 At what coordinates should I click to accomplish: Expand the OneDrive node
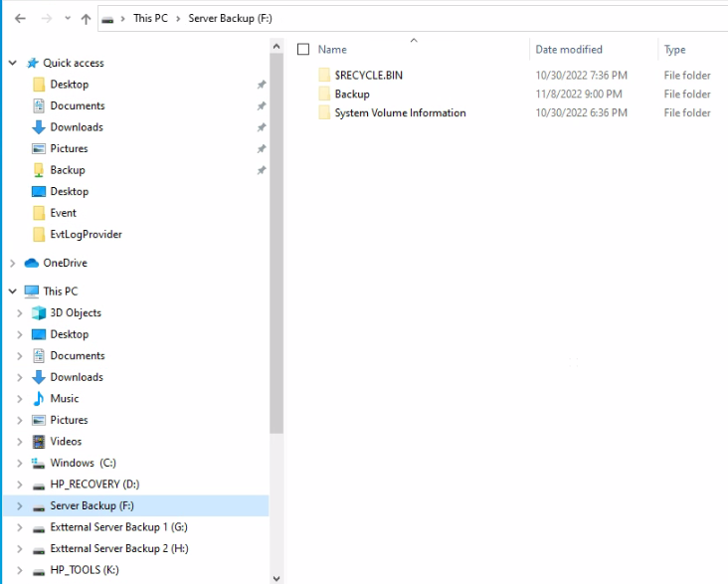pos(13,263)
